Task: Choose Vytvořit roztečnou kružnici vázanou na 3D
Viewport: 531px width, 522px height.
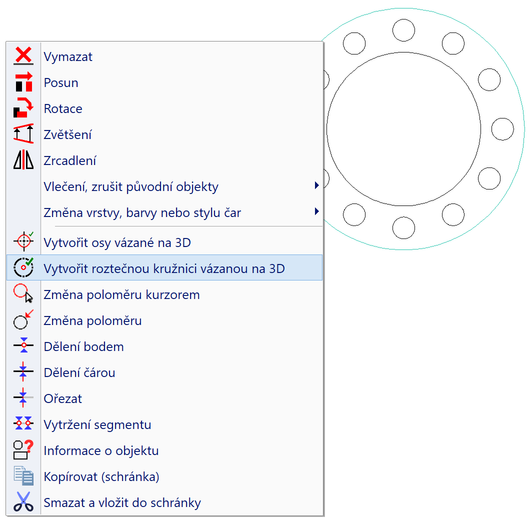Action: click(165, 268)
